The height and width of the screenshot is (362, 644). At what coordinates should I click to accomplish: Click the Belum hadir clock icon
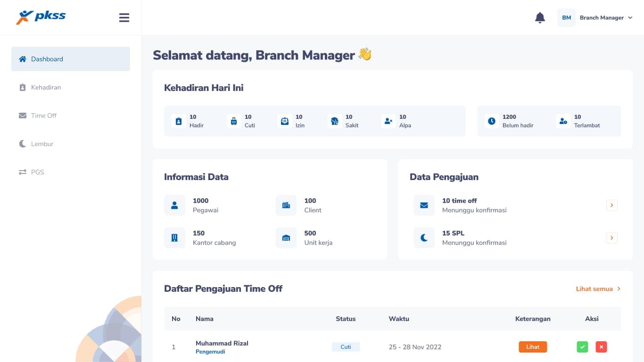[492, 121]
